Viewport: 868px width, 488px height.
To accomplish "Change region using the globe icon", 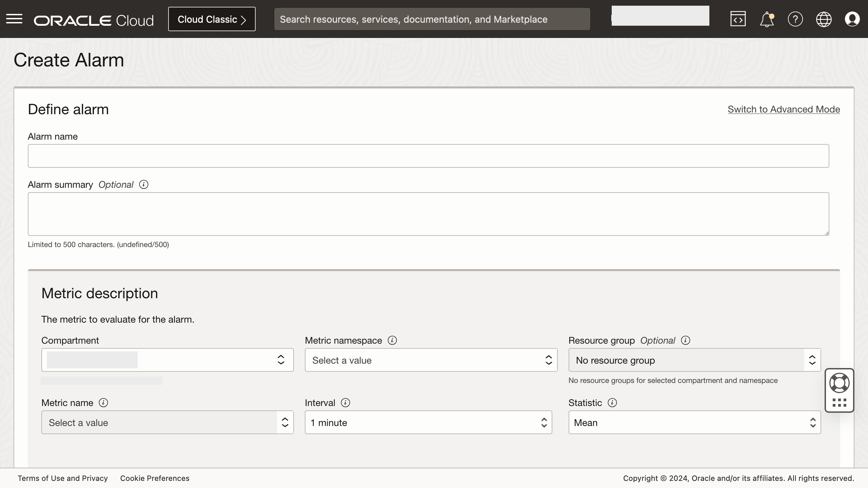I will coord(824,19).
